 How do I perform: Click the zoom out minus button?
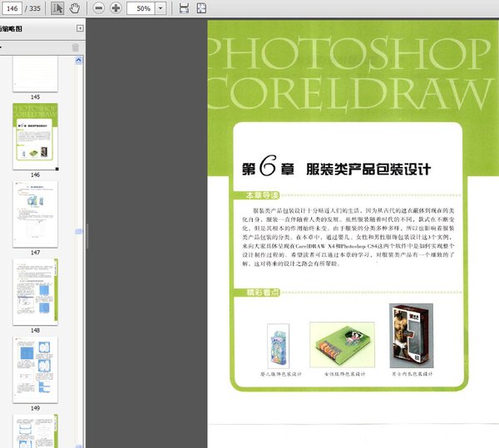coord(98,8)
